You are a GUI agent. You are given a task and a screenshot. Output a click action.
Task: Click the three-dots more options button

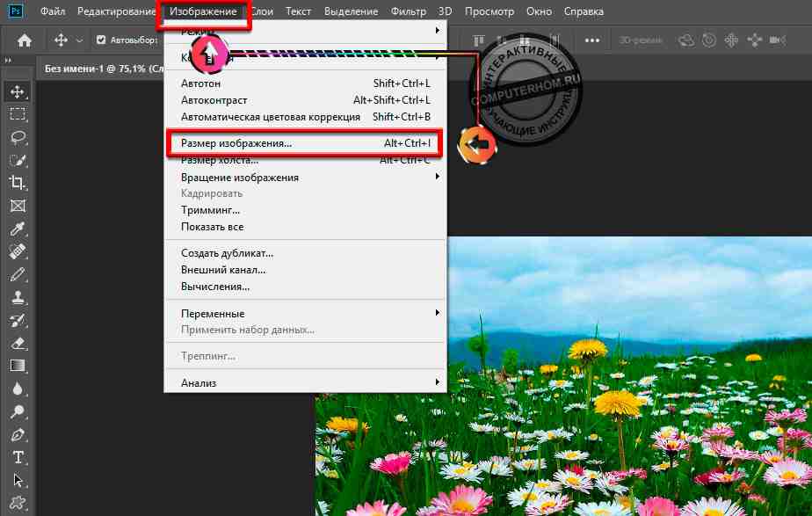coord(592,40)
